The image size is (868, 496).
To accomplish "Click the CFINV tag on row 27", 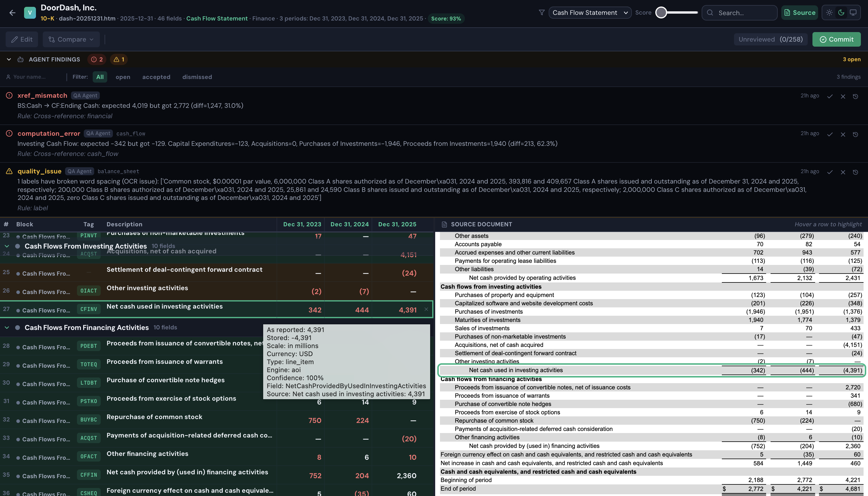I will [89, 309].
